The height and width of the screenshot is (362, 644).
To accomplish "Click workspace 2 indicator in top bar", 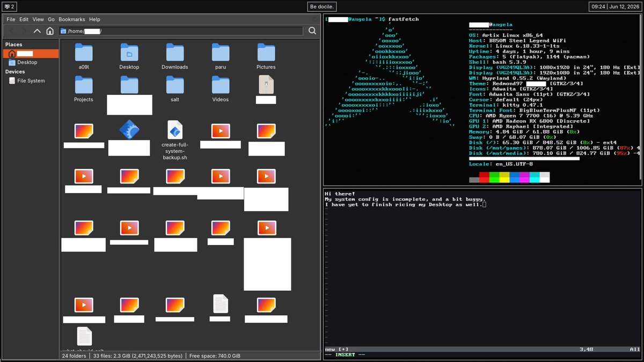I will point(9,6).
